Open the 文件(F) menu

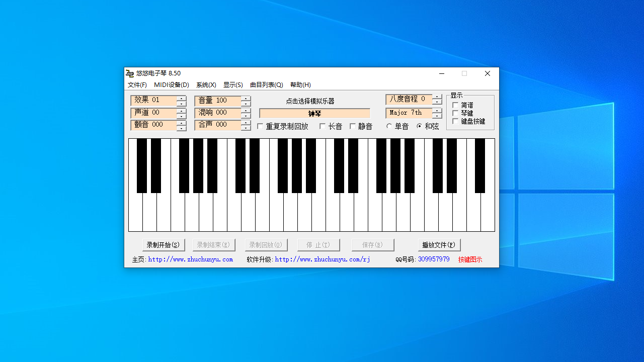pyautogui.click(x=137, y=85)
